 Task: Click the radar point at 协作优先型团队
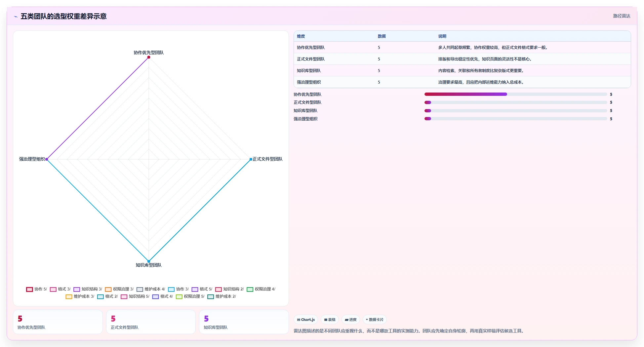pyautogui.click(x=149, y=57)
